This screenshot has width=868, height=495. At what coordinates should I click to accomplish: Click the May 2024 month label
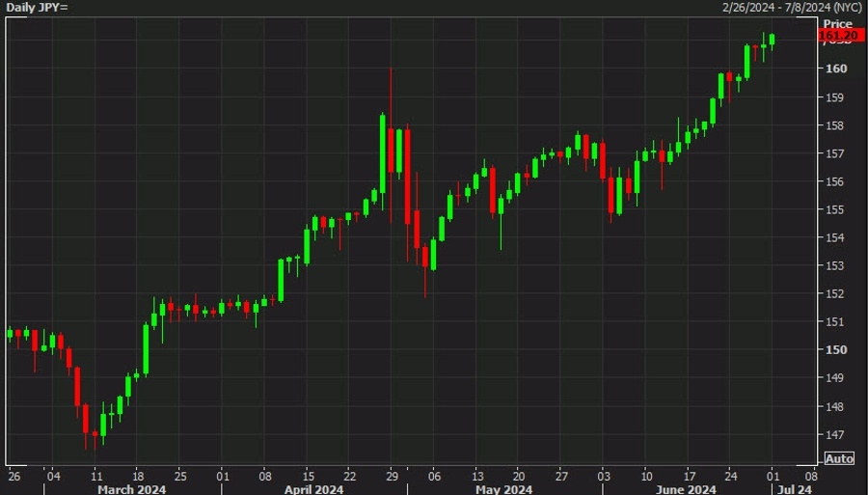point(503,489)
